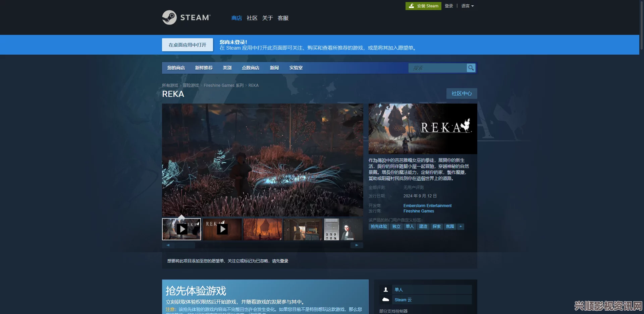Click the plus button to add tags

coord(461,227)
